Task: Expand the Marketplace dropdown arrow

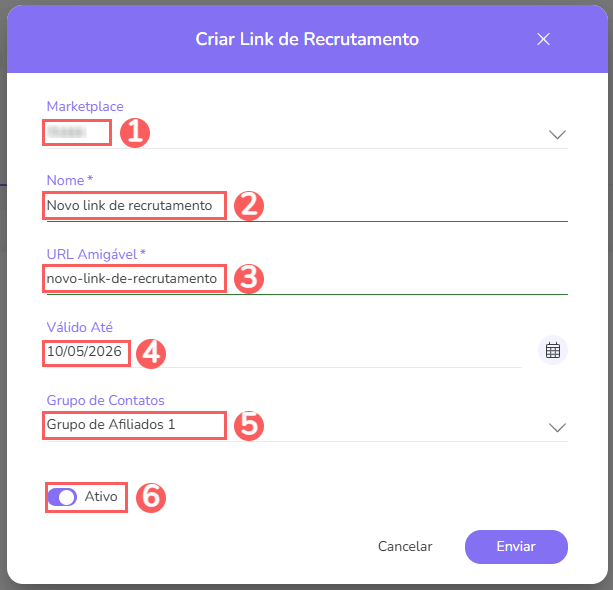Action: pyautogui.click(x=558, y=135)
